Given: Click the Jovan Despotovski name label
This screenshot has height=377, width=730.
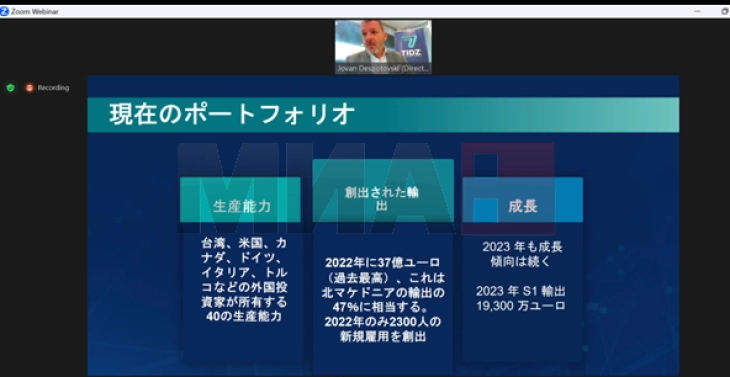Looking at the screenshot, I should click(x=383, y=68).
